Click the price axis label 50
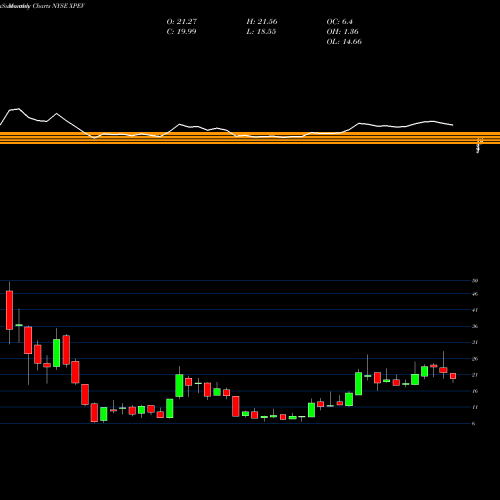 tap(475, 281)
